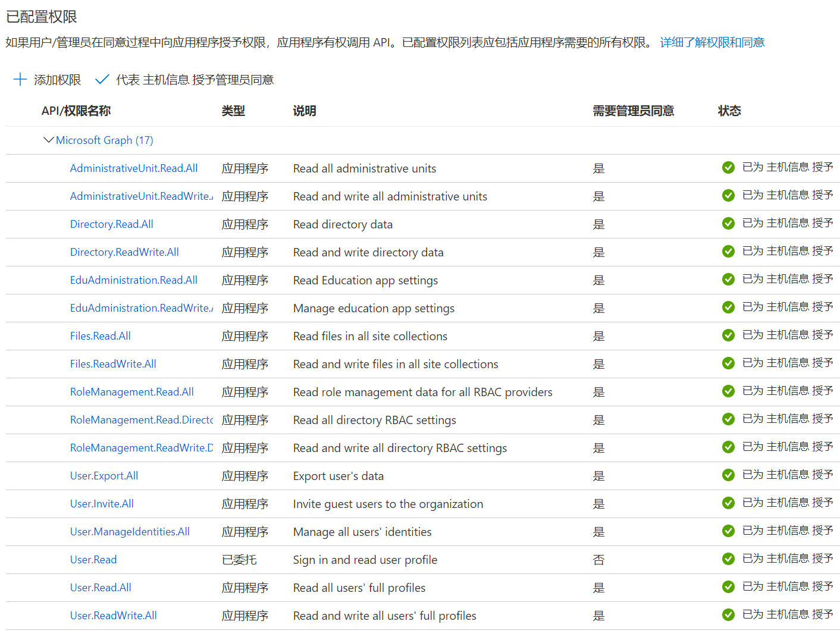The height and width of the screenshot is (640, 840).
Task: Open the 详细了解权限和同意 link
Action: coord(712,42)
